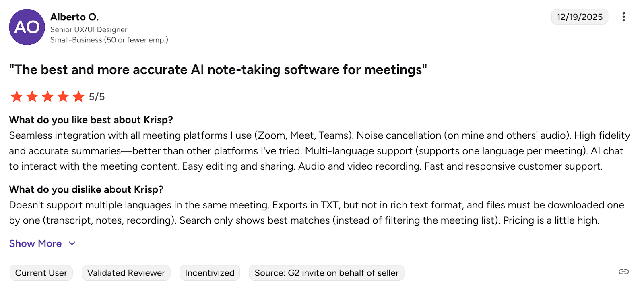Select the Current User tag
The width and height of the screenshot is (644, 293).
pos(41,273)
